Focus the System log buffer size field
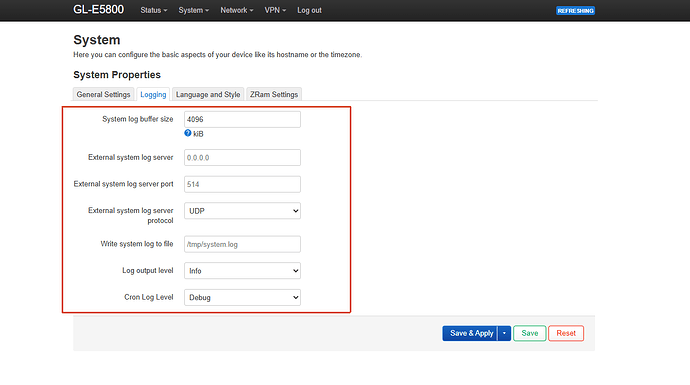The height and width of the screenshot is (385, 690). tap(242, 119)
